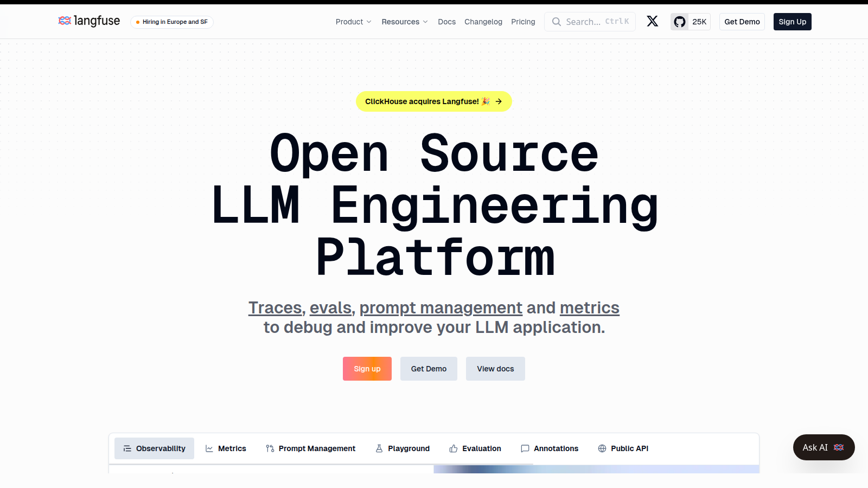Click the Playground flask icon
The width and height of the screenshot is (868, 488).
click(x=379, y=448)
